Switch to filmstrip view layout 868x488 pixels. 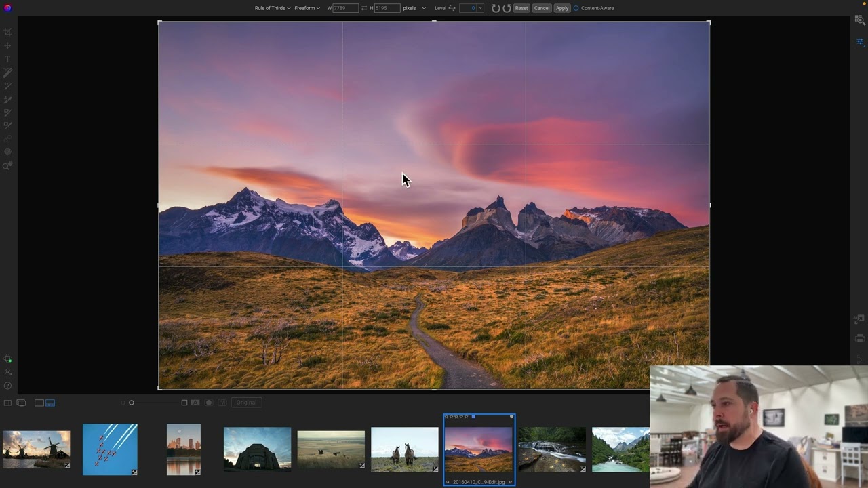(50, 403)
